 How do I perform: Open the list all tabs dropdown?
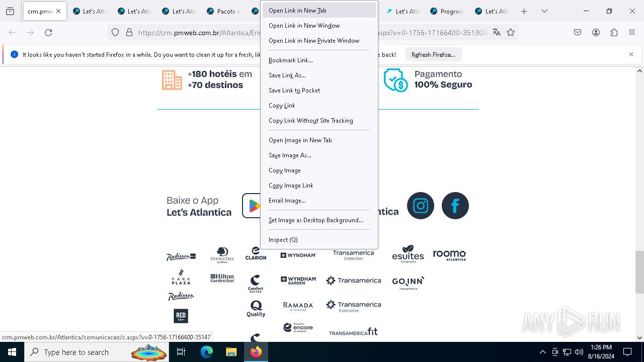[544, 11]
